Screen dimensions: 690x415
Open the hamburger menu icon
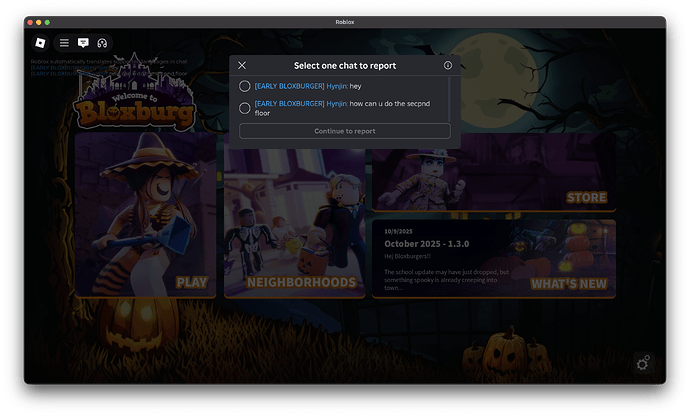pos(64,43)
